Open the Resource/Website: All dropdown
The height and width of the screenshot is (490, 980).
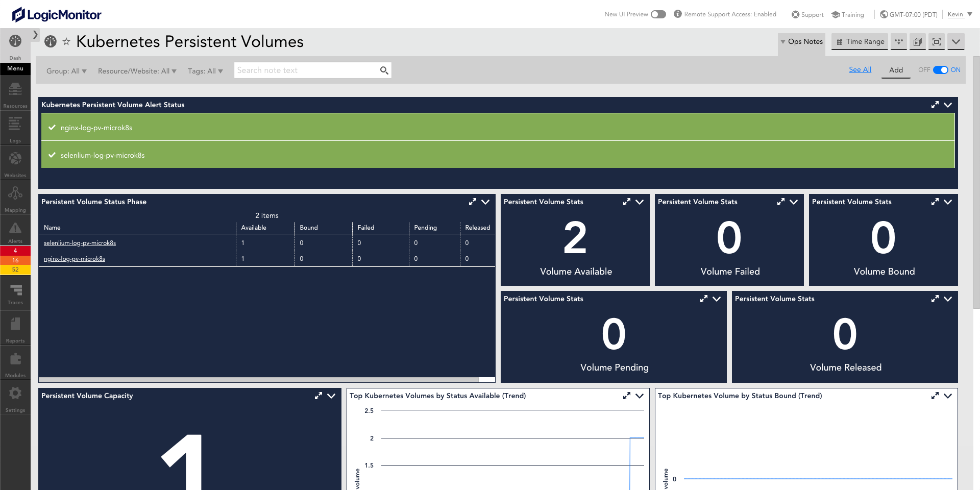coord(137,71)
